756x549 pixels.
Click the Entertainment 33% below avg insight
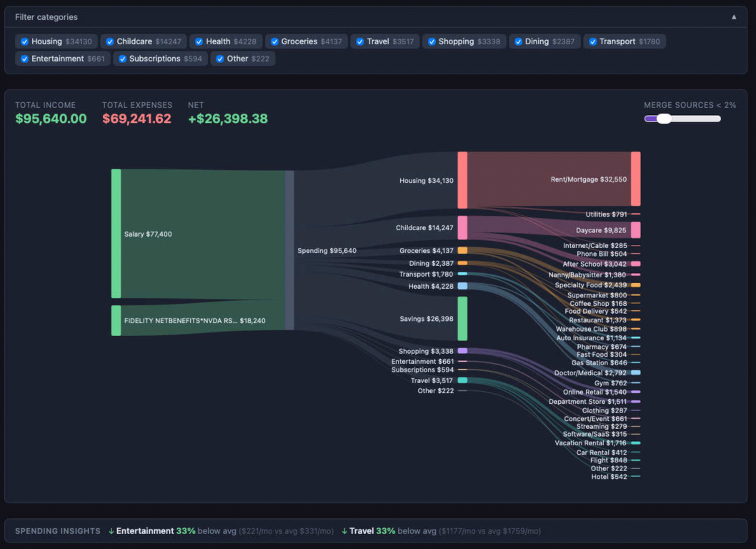coord(221,531)
